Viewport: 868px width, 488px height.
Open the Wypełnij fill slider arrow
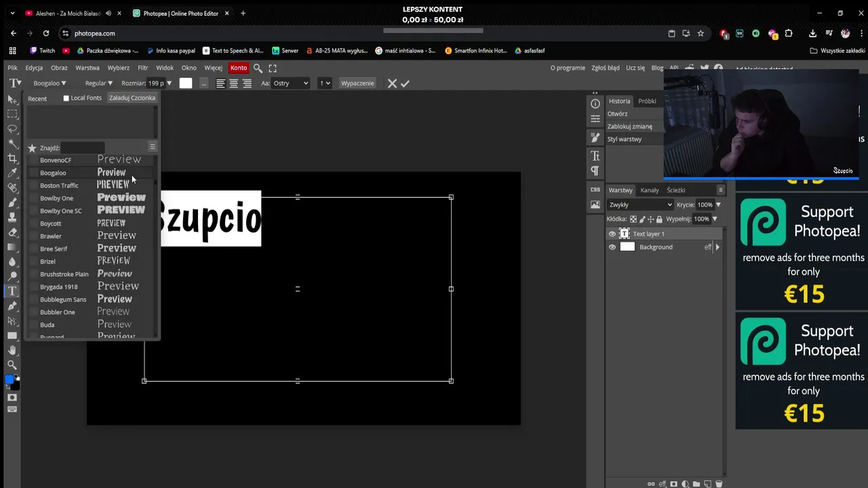point(714,219)
